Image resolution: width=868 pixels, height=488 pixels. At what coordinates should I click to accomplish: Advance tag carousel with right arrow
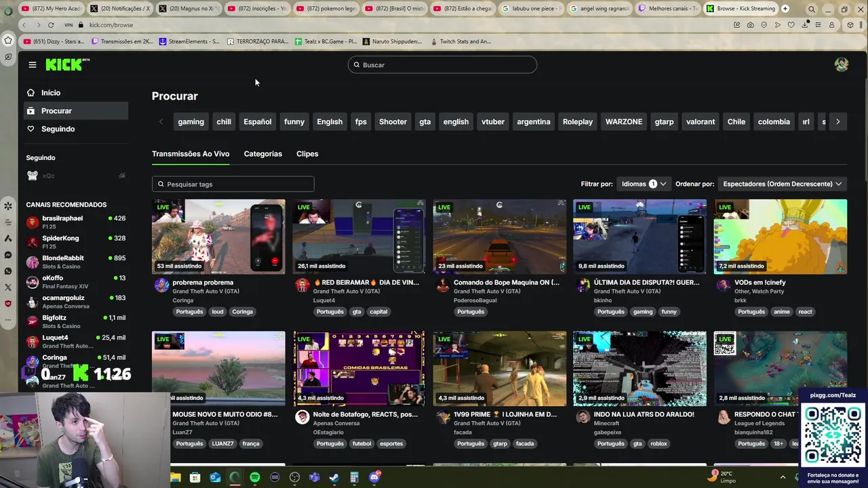[x=837, y=121]
